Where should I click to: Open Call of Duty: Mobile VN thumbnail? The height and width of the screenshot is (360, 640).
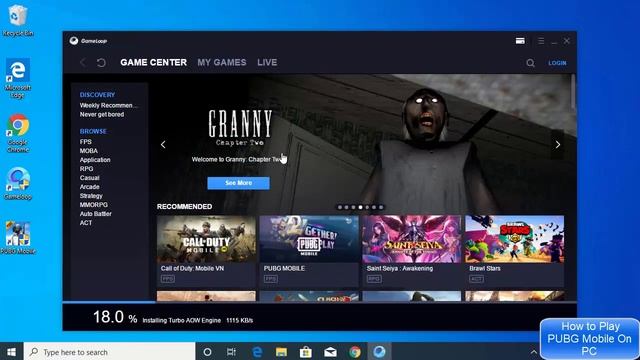[x=206, y=239]
